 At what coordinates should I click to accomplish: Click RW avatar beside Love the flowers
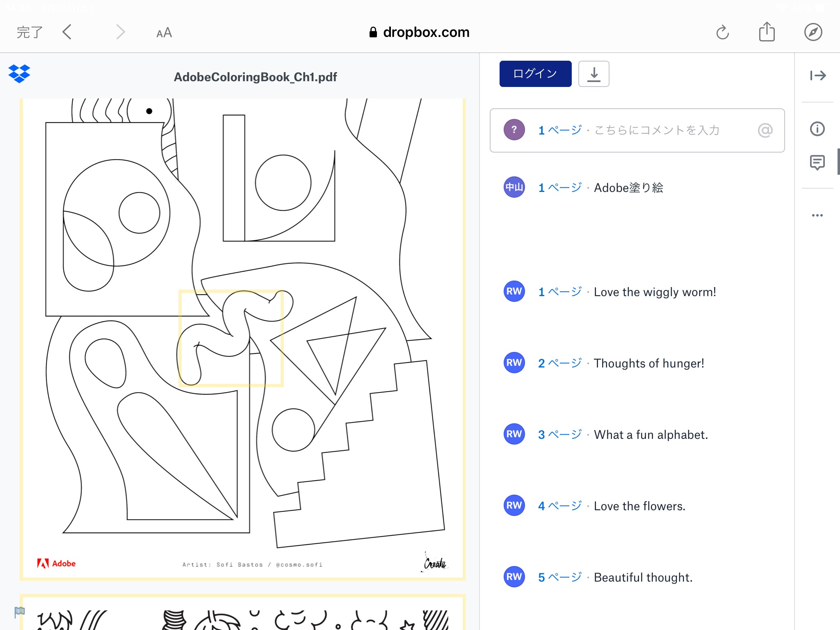pos(514,505)
